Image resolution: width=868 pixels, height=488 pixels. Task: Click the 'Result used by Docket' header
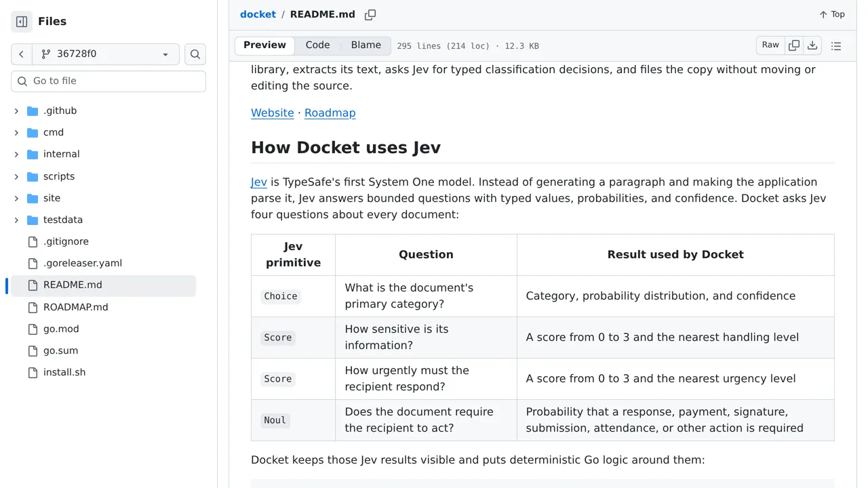[x=675, y=255]
